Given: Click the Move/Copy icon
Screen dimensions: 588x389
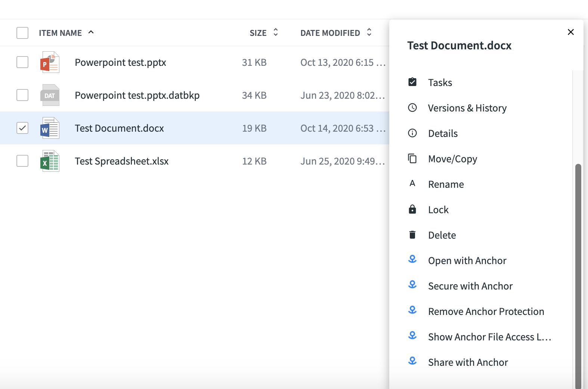Looking at the screenshot, I should pyautogui.click(x=412, y=159).
